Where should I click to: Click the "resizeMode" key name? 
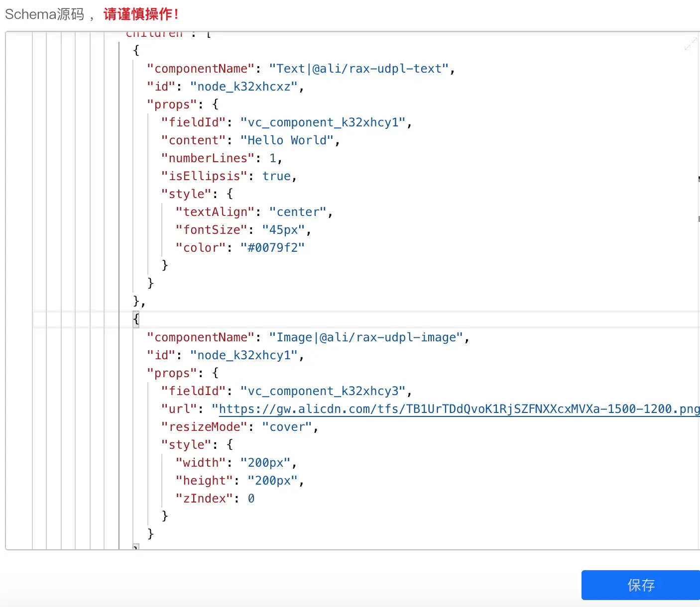coord(204,427)
